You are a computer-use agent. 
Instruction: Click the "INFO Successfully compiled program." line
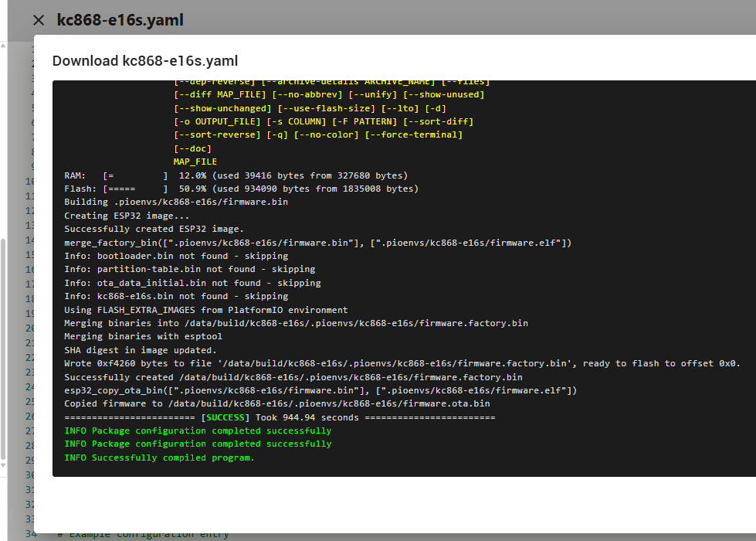(x=159, y=458)
